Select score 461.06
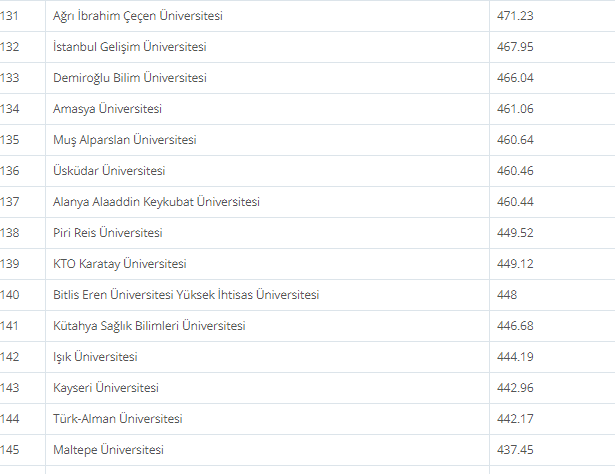Image resolution: width=615 pixels, height=474 pixels. [515, 109]
